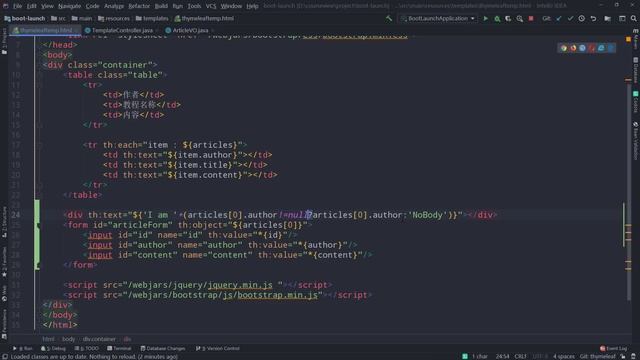Open the CRLF line separator dropdown
This screenshot has width=640, height=360.
click(x=520, y=356)
